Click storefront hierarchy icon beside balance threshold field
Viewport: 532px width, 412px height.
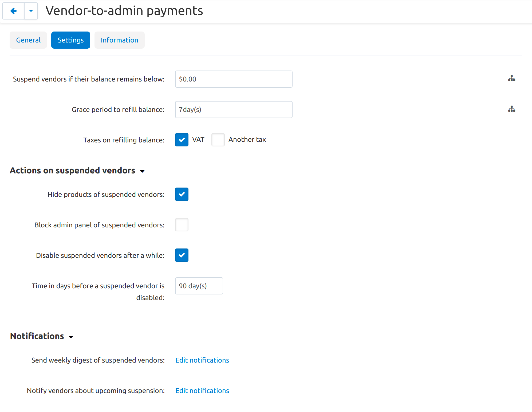click(511, 79)
